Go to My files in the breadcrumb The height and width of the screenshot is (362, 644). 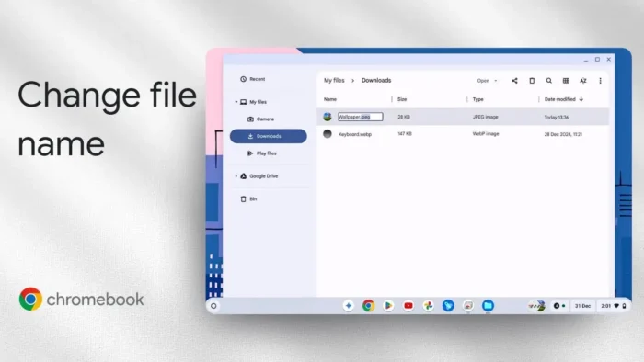point(334,80)
